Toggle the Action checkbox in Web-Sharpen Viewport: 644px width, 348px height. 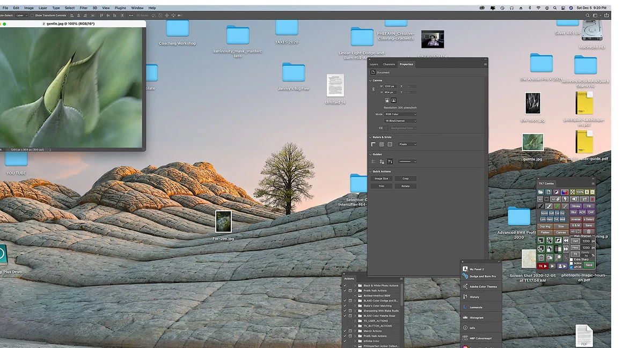click(x=572, y=263)
